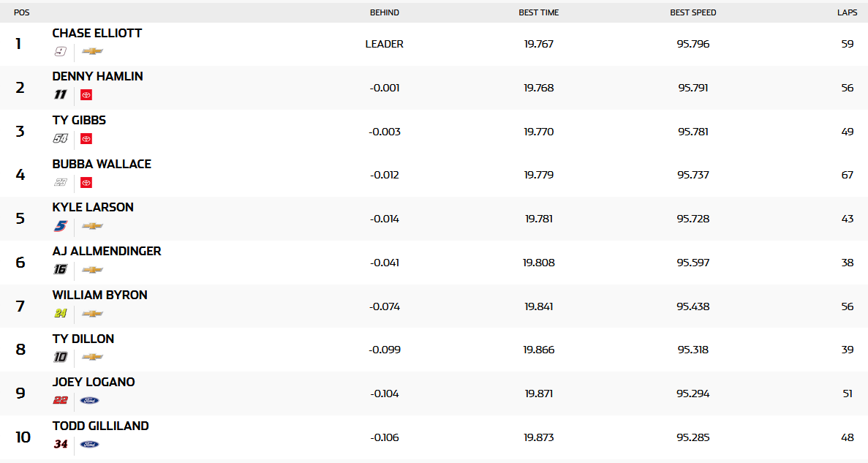This screenshot has width=868, height=463.
Task: Open Chase Elliott driver name link
Action: coord(97,34)
